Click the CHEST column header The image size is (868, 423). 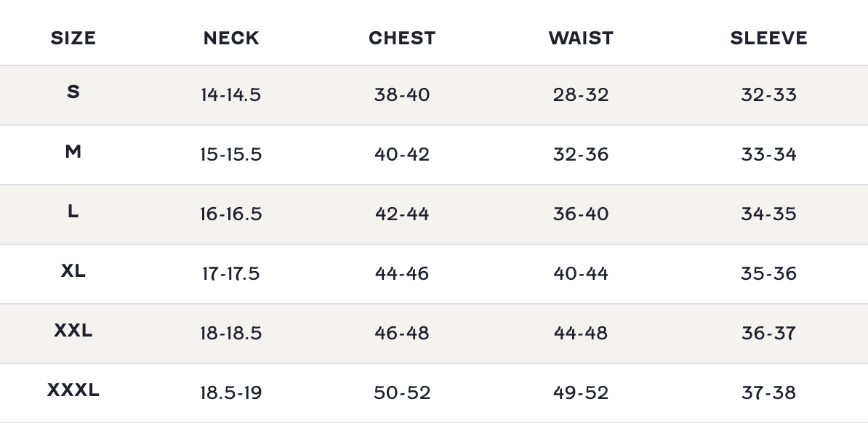[402, 38]
